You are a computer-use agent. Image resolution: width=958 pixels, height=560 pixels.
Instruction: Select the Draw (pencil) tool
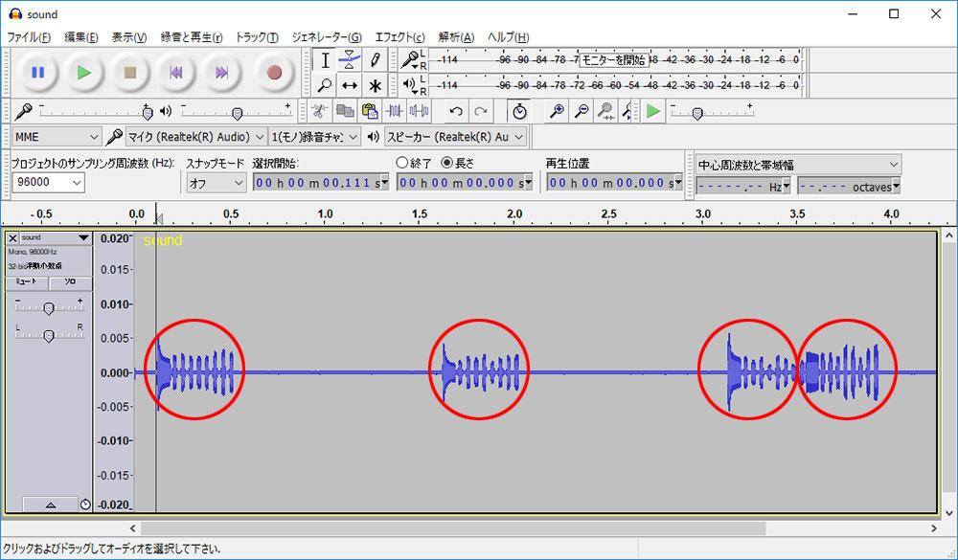coord(376,60)
